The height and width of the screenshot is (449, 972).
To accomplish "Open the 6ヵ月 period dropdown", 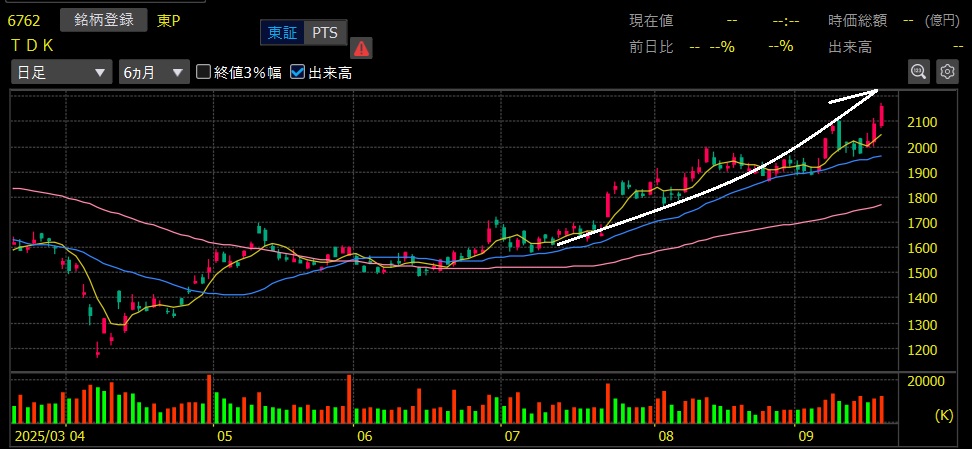I will [x=153, y=72].
